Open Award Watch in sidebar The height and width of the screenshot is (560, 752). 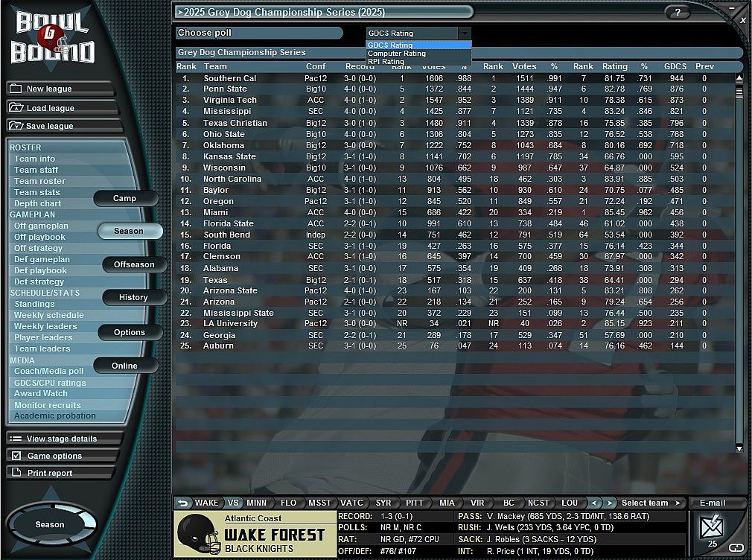[41, 393]
